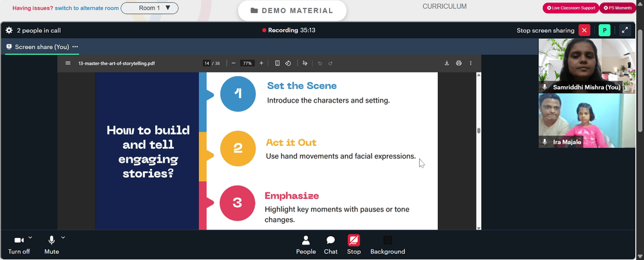
Task: Click switch to alternate room link
Action: pyautogui.click(x=87, y=8)
